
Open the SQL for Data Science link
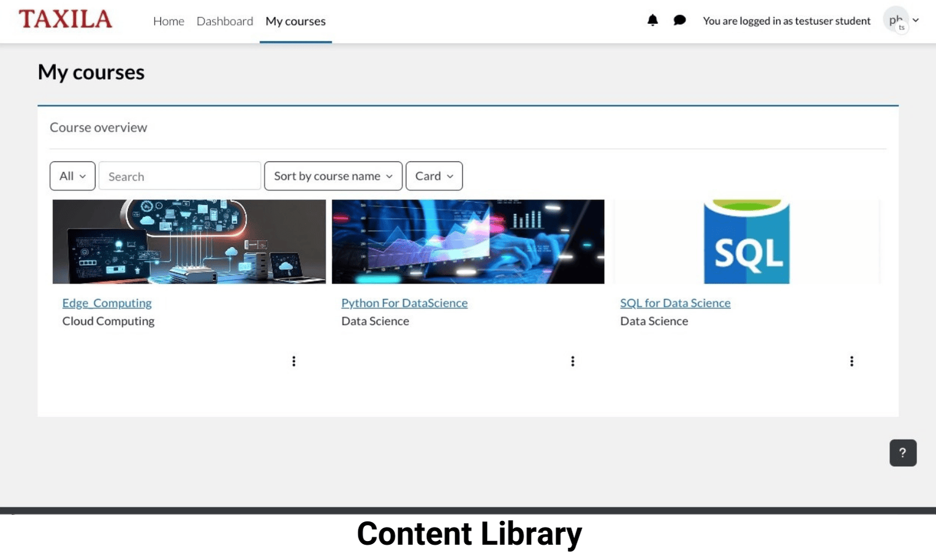point(675,303)
